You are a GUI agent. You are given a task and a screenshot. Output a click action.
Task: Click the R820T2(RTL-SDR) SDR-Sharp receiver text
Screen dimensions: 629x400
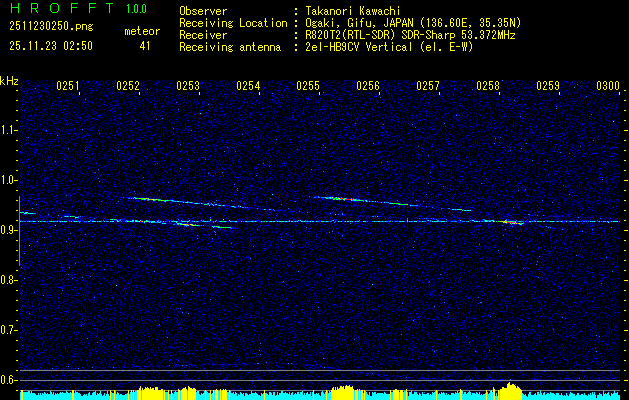410,35
